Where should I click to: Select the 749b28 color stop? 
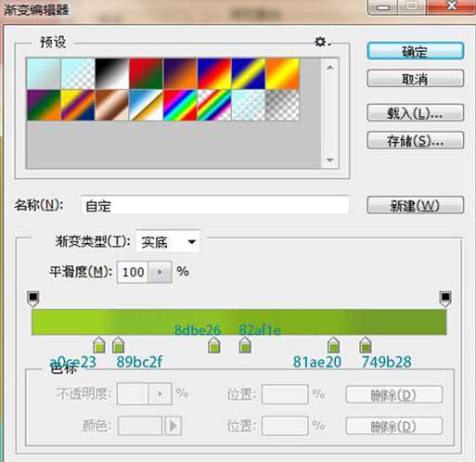(x=366, y=345)
